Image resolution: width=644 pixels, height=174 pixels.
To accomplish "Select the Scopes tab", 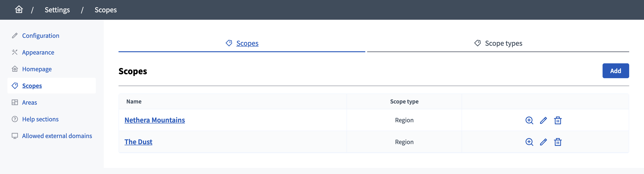I will pyautogui.click(x=247, y=43).
